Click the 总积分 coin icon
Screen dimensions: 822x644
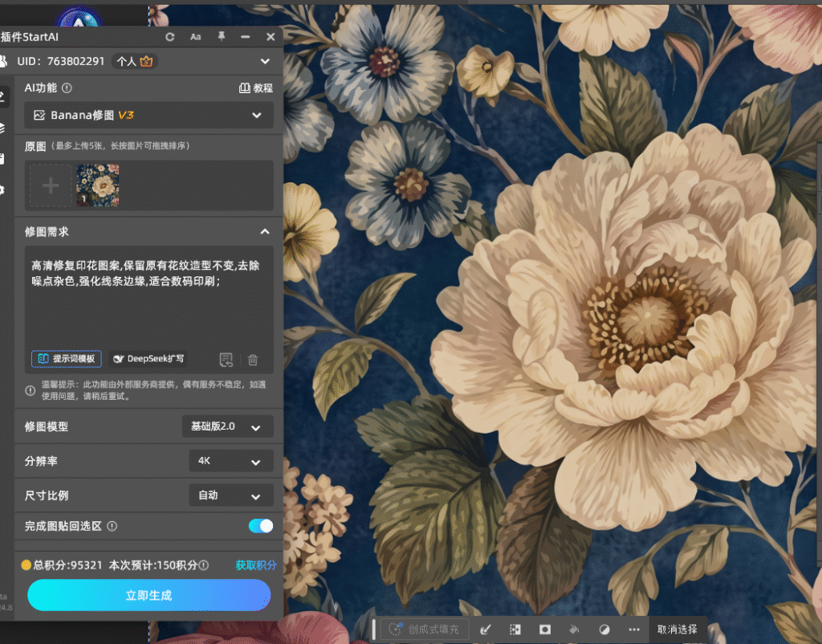(26, 565)
